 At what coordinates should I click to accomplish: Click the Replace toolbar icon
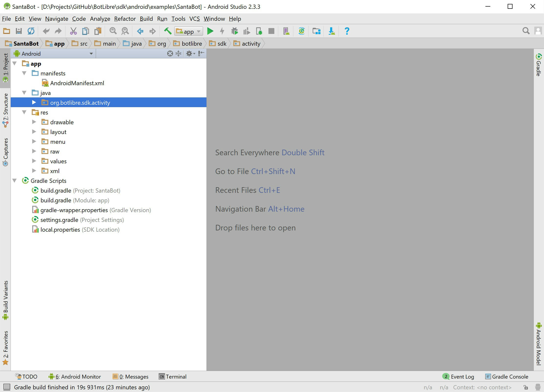tap(125, 31)
